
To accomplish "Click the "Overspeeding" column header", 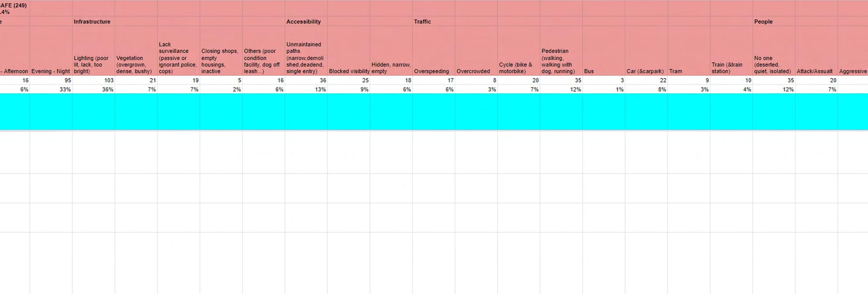I will coord(434,51).
